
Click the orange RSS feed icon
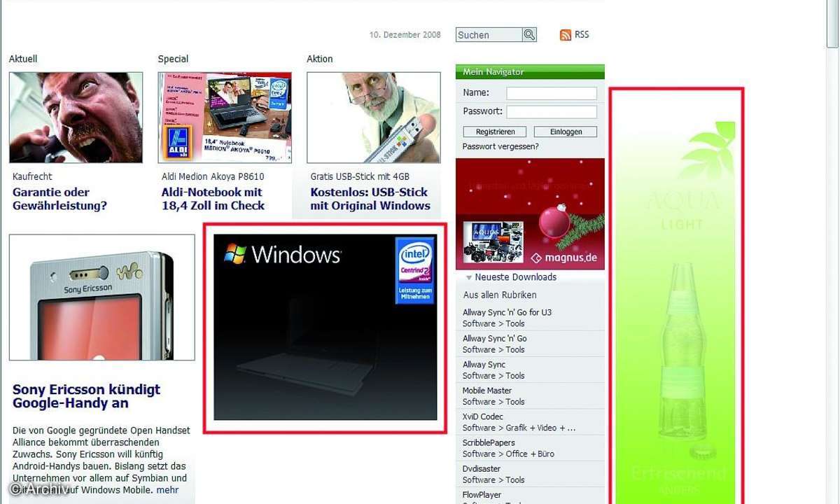pyautogui.click(x=566, y=35)
